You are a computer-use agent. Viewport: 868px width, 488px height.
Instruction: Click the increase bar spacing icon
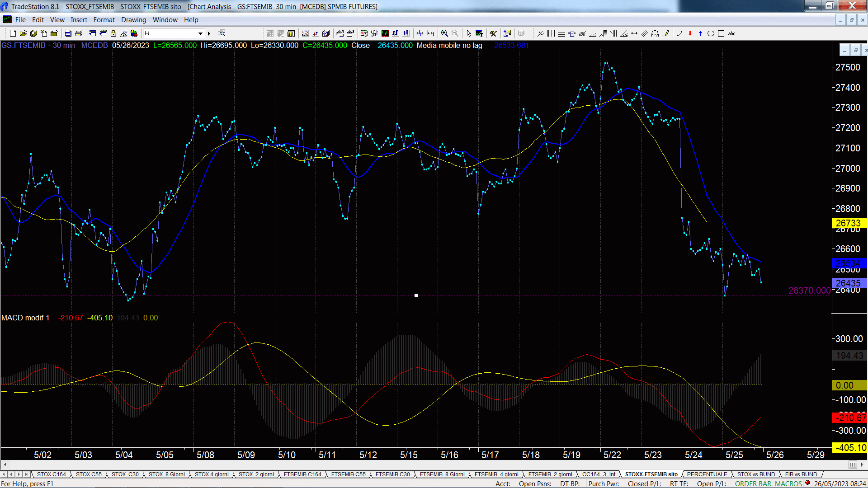[430, 33]
